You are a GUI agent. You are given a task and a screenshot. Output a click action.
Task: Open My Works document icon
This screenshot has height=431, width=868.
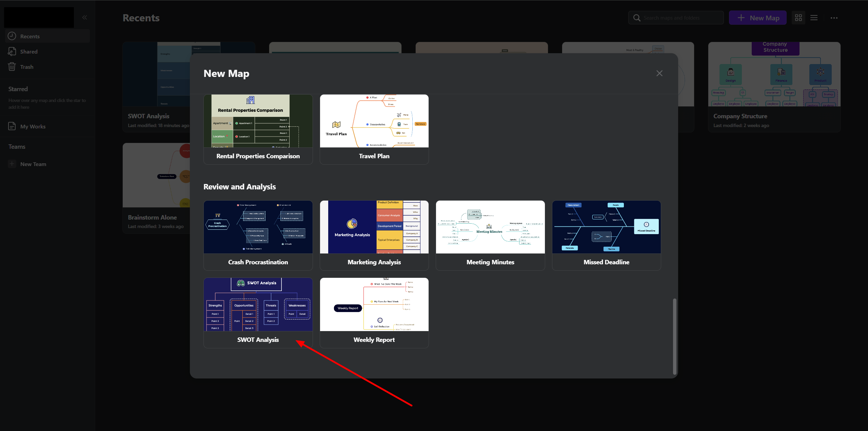pos(12,126)
